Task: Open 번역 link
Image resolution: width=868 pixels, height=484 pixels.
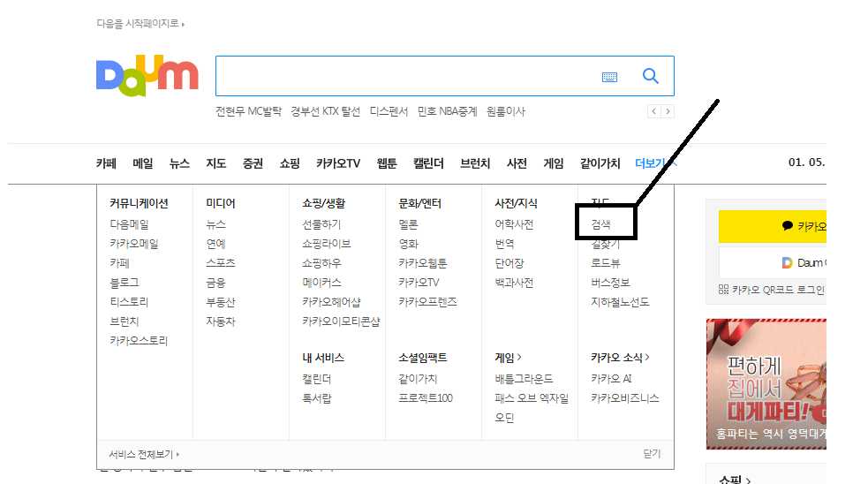Action: click(x=504, y=244)
